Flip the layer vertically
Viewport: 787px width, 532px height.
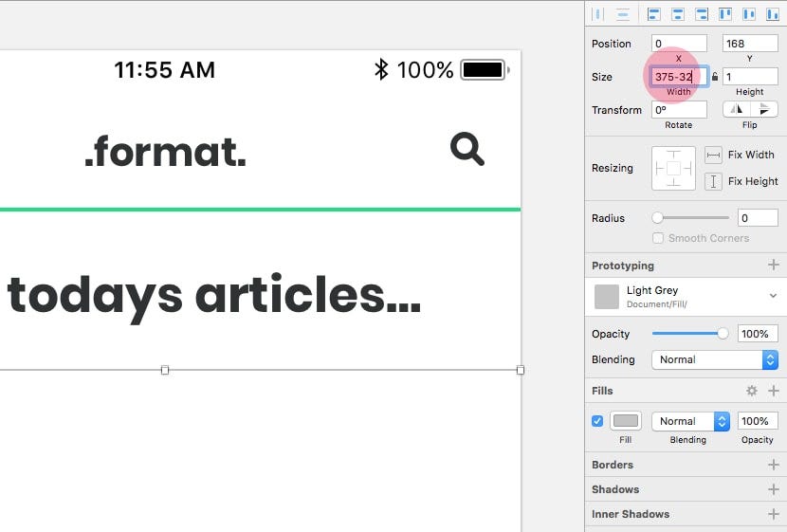[x=764, y=109]
